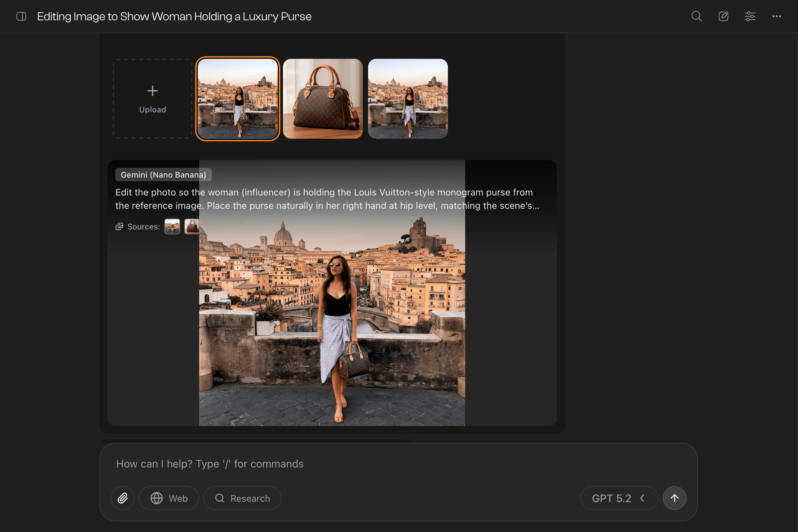The height and width of the screenshot is (532, 798).
Task: Start new chat with compose icon
Action: [x=724, y=16]
